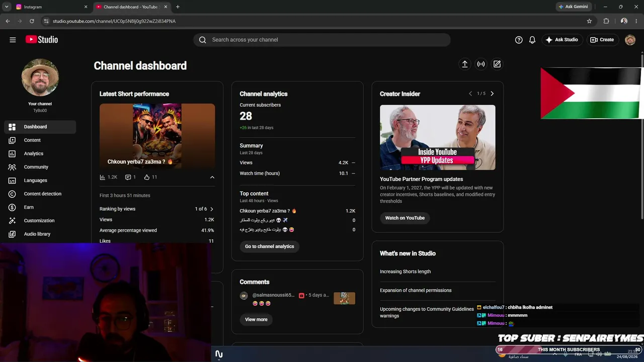Screen dimensions: 644x362
Task: Open the video thumbnail beside the comment
Action: [344, 298]
